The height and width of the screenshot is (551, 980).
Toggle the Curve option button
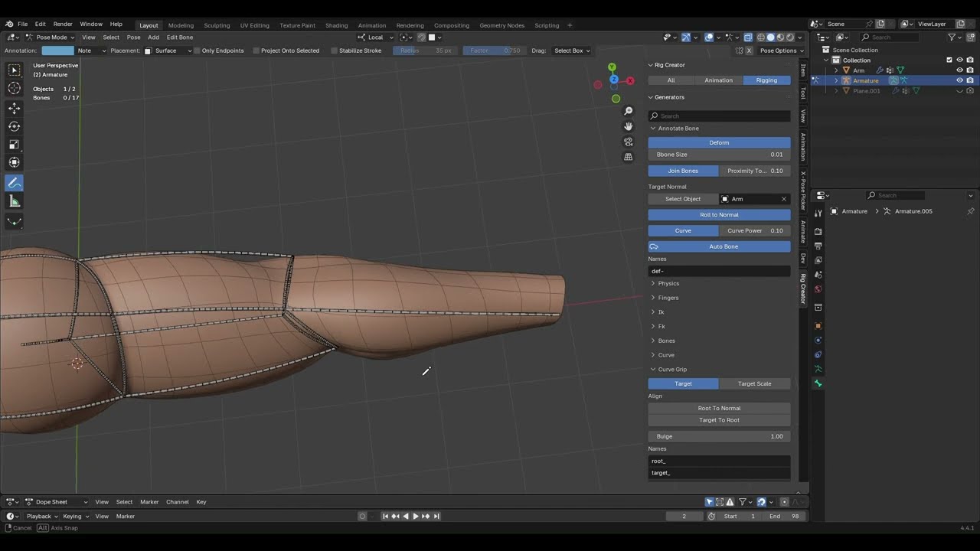(683, 230)
